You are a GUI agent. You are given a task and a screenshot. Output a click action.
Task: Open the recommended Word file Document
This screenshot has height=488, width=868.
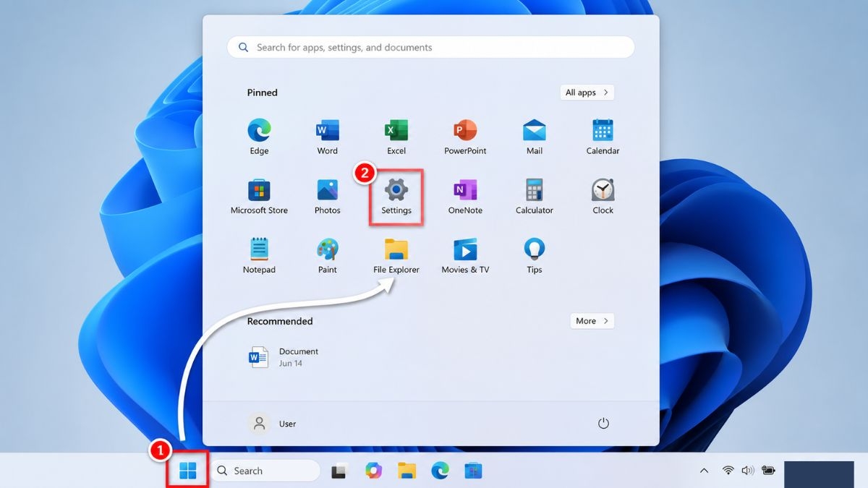(x=284, y=357)
